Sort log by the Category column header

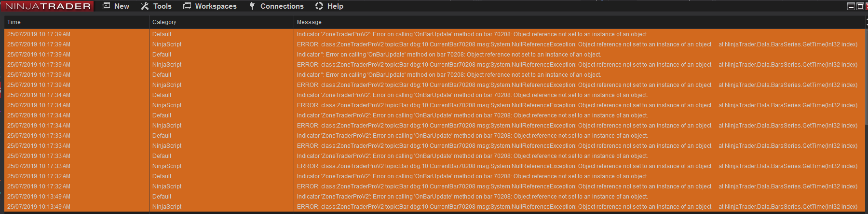point(164,22)
